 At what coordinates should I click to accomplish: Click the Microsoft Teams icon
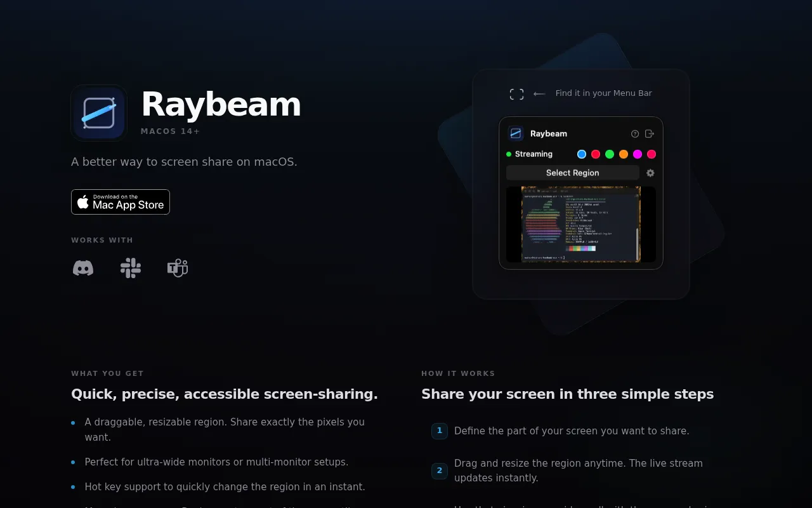coord(178,268)
